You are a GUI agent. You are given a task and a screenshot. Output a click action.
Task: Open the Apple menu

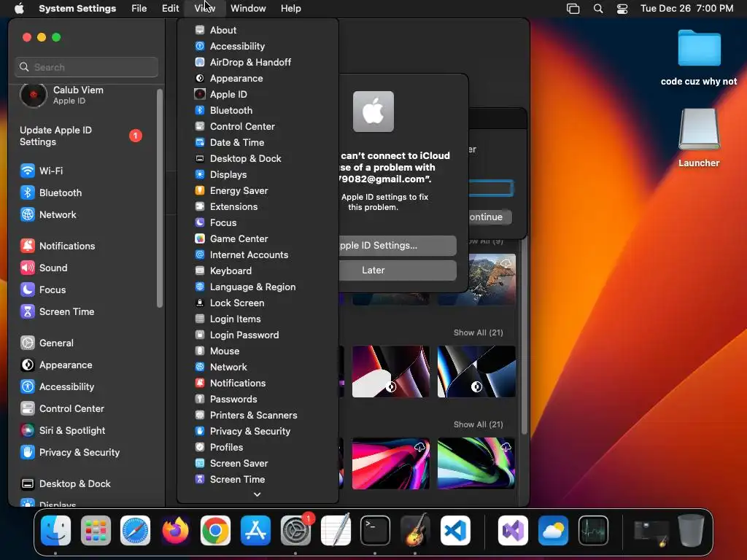pyautogui.click(x=19, y=8)
